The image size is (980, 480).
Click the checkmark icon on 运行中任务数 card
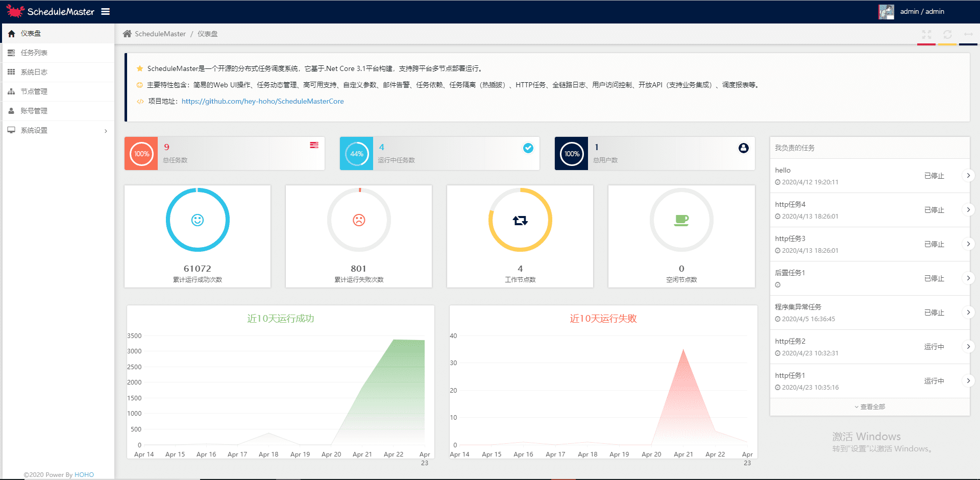pyautogui.click(x=528, y=148)
